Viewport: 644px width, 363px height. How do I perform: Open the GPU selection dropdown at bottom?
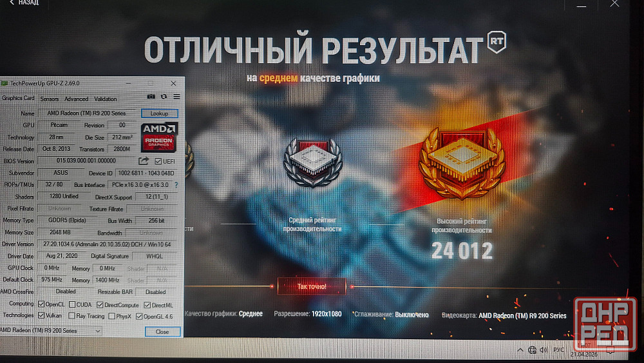tap(50, 331)
